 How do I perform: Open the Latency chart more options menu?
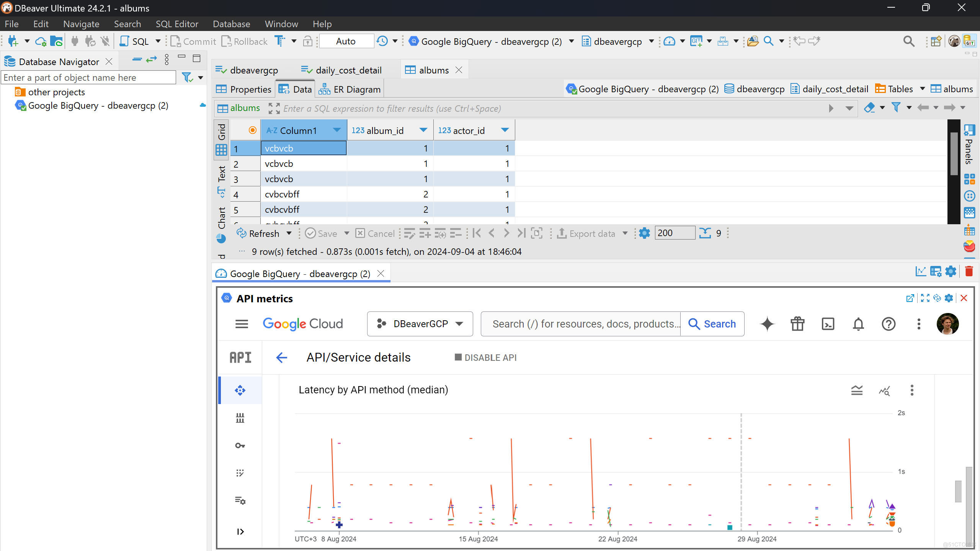(912, 390)
